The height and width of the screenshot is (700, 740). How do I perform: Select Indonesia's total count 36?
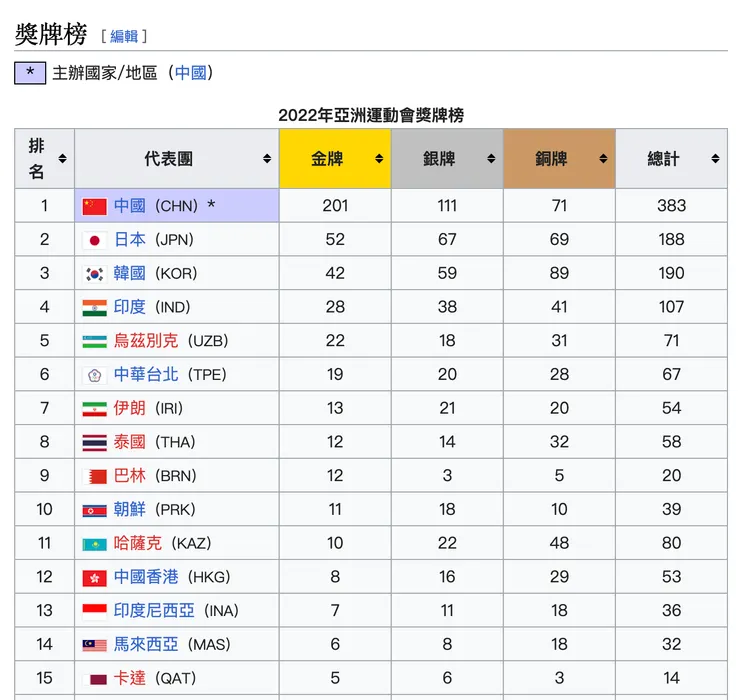[672, 611]
